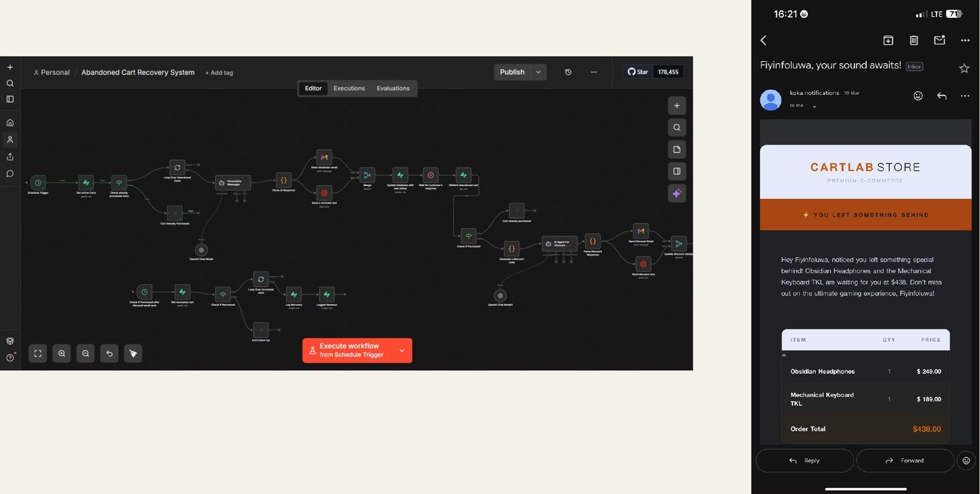Select the Schedule Trigger node
The width and height of the screenshot is (980, 494).
(38, 182)
